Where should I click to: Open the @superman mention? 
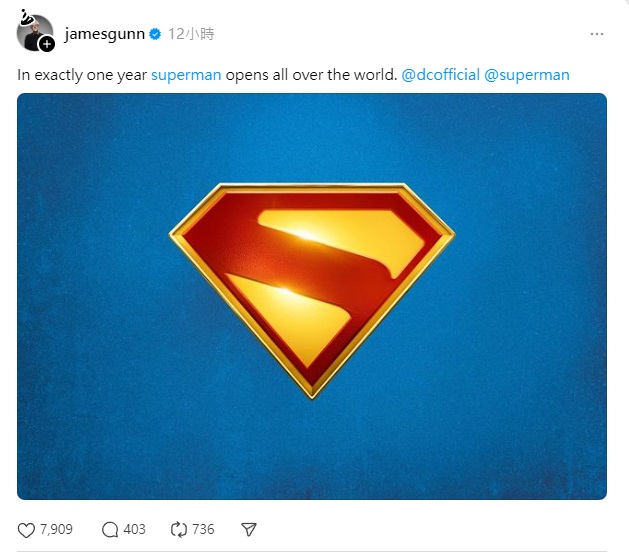tap(527, 75)
